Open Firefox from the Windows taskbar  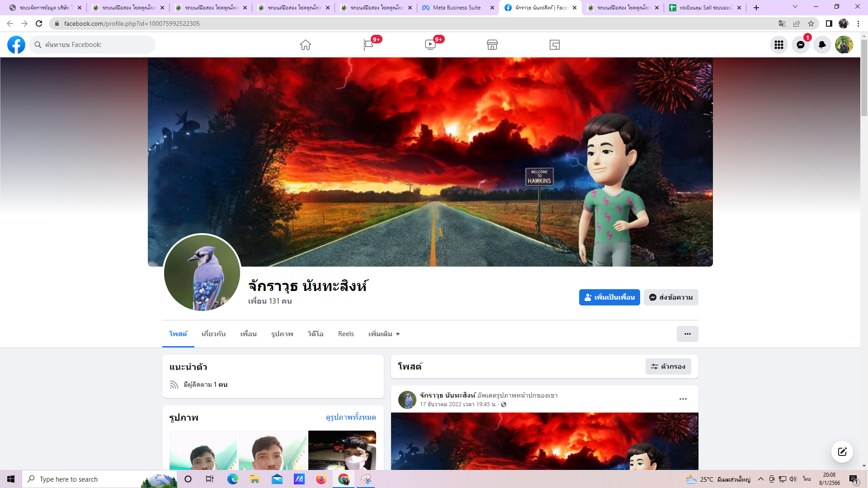[x=321, y=479]
